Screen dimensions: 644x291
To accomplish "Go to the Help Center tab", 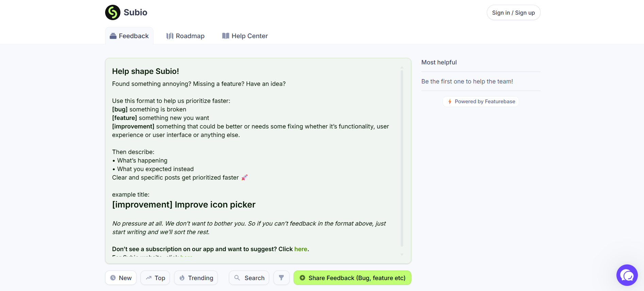I will tap(245, 36).
